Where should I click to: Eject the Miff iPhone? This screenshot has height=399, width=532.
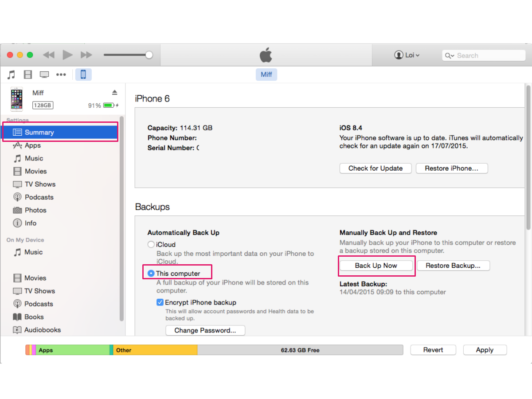[114, 92]
